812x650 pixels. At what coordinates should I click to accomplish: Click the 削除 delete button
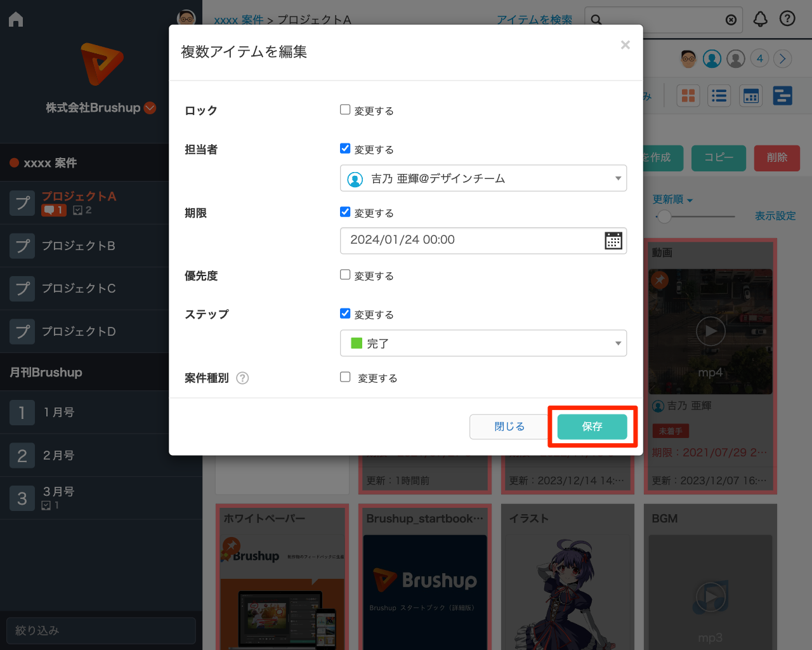click(777, 158)
